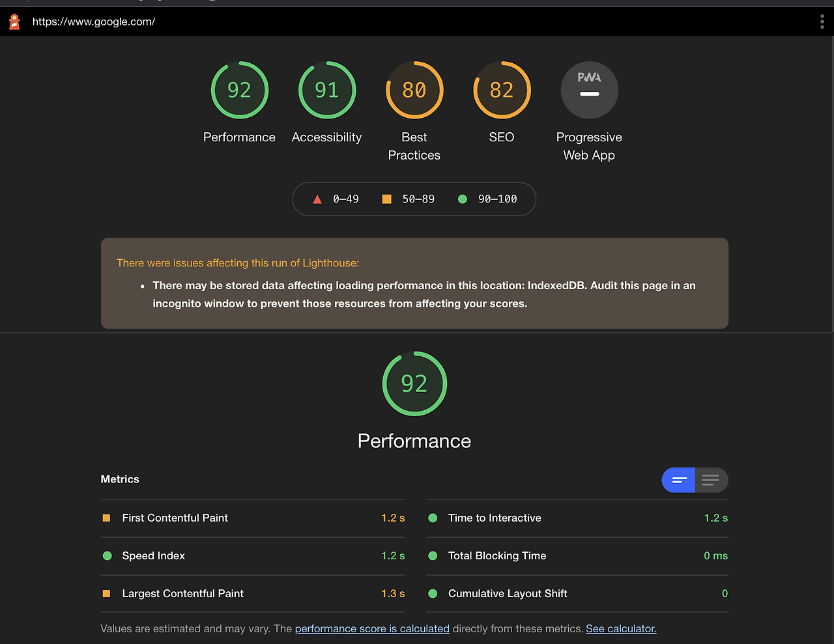
Task: Click the large Performance gauge above the Metrics
Action: click(x=414, y=384)
